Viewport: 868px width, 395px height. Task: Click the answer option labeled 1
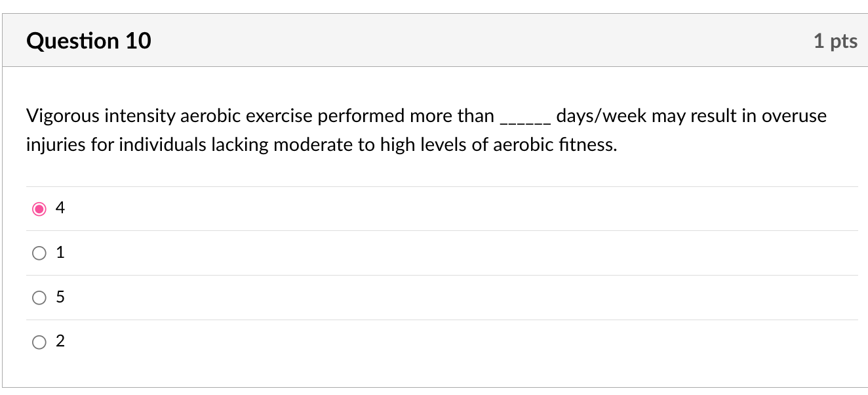(60, 253)
